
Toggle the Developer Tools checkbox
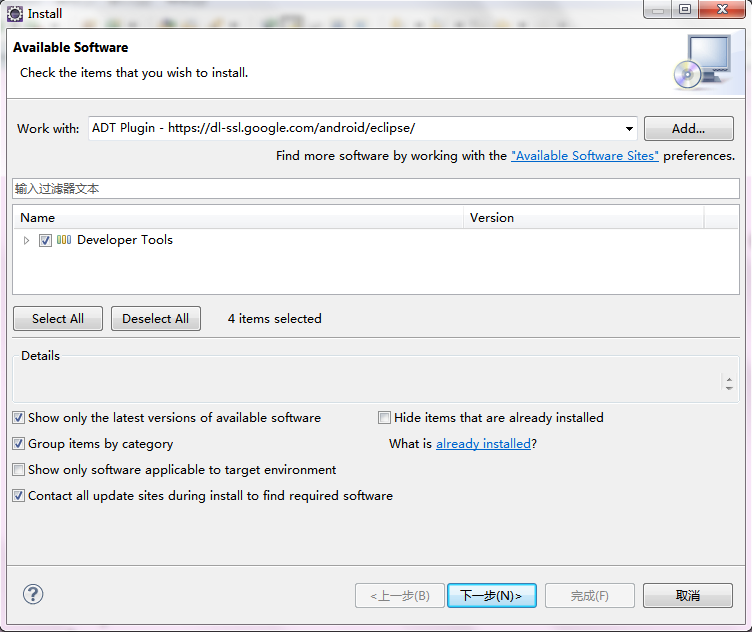tap(45, 240)
